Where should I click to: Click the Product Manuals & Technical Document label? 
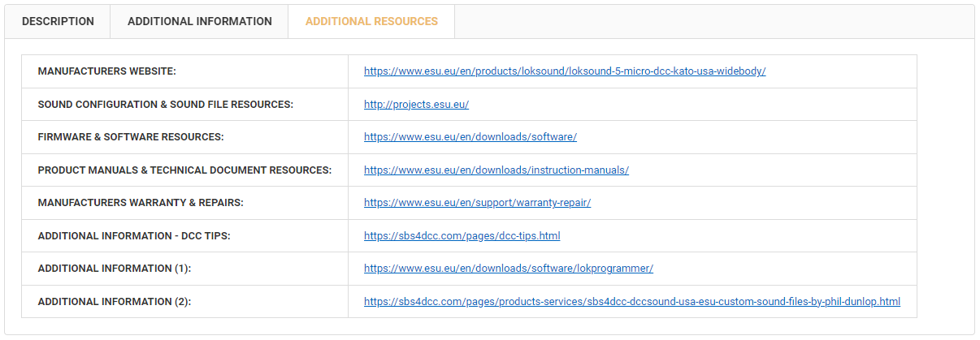[185, 170]
